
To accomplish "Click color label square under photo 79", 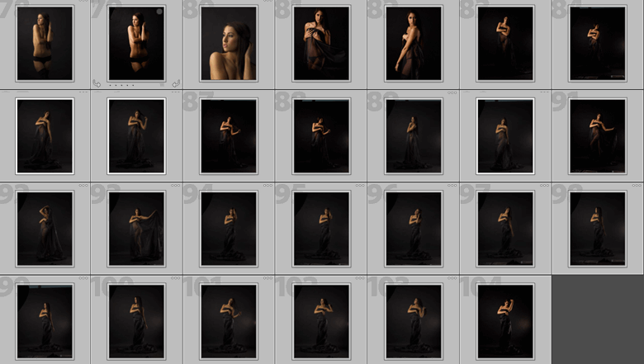I will click(x=162, y=84).
